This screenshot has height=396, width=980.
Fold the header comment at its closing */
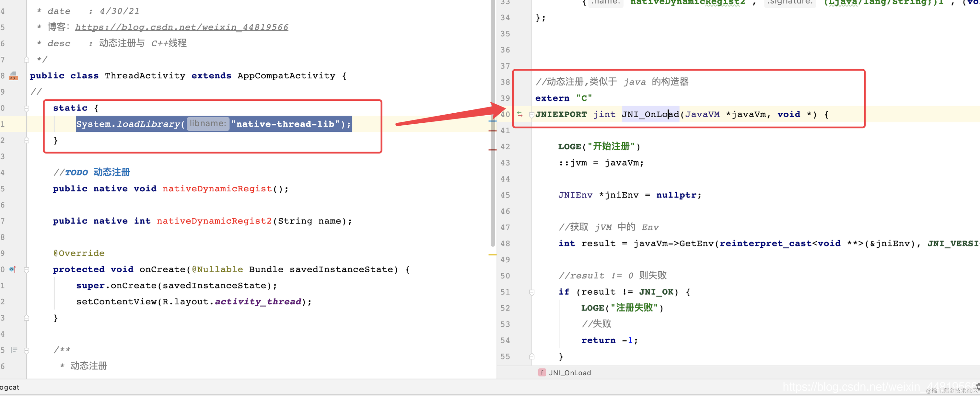27,60
